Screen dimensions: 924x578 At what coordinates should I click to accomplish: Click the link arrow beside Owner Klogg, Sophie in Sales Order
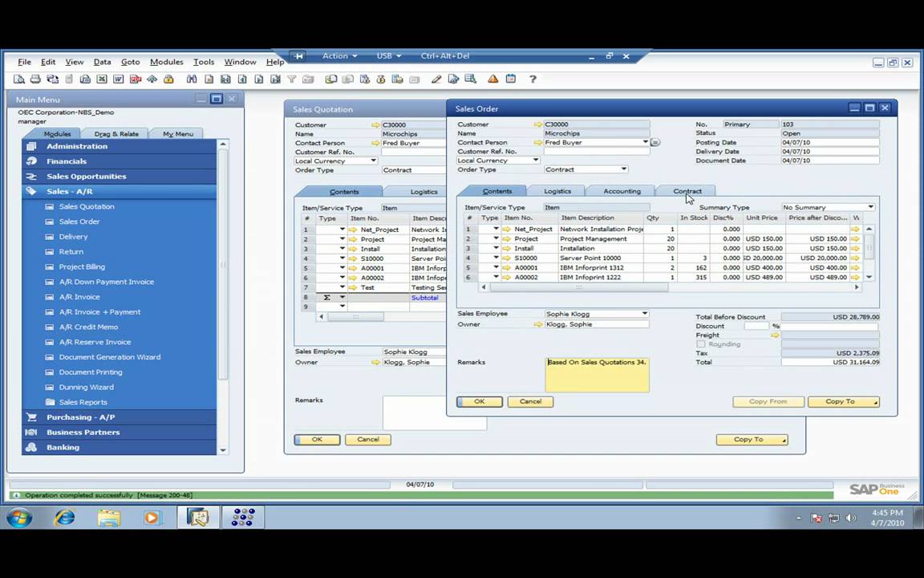[x=537, y=324]
